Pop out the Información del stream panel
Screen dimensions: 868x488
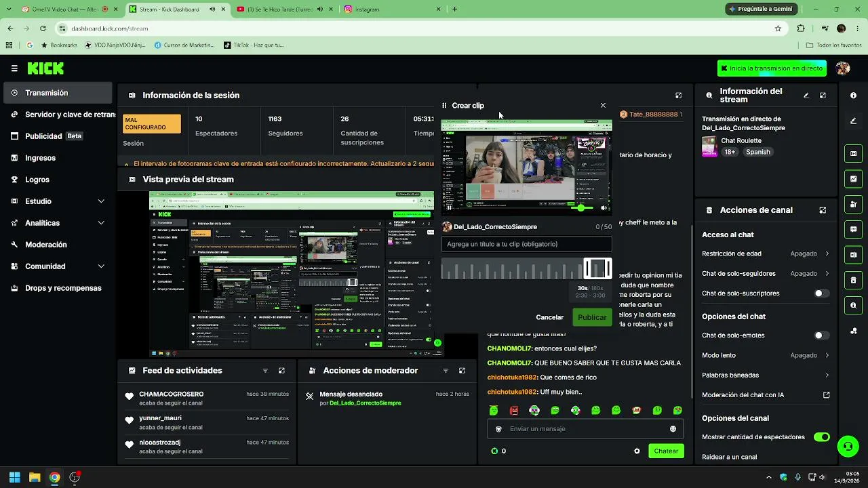coord(823,96)
